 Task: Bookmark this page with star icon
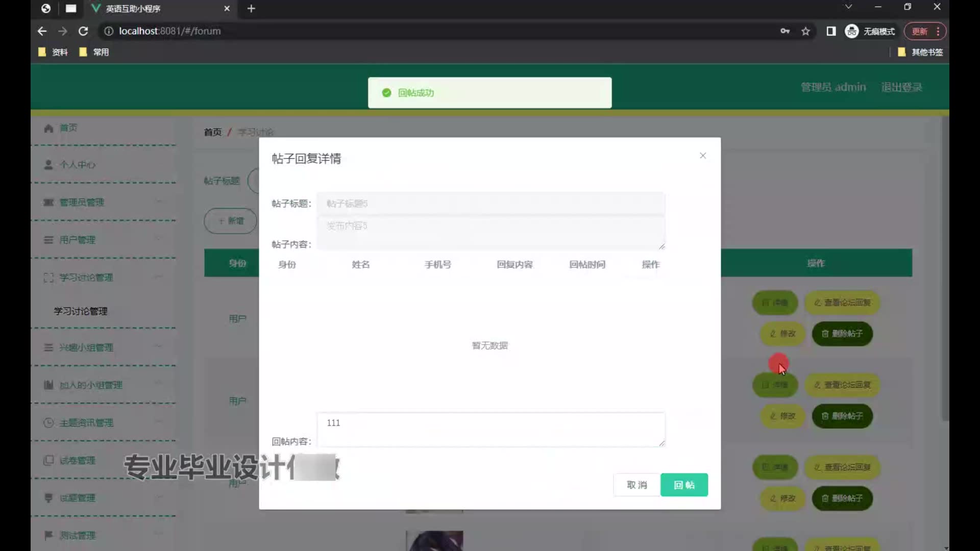point(805,31)
